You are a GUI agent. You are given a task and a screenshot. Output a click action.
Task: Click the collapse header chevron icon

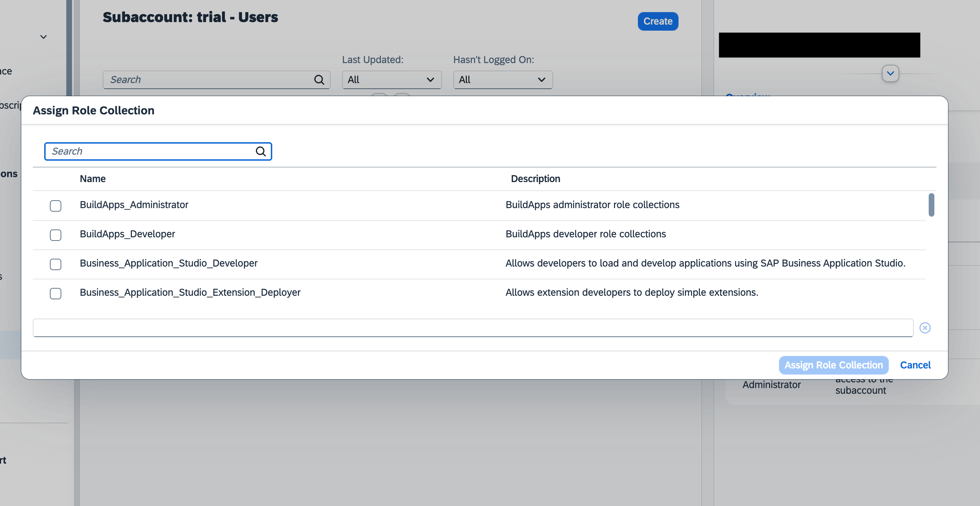pyautogui.click(x=890, y=73)
